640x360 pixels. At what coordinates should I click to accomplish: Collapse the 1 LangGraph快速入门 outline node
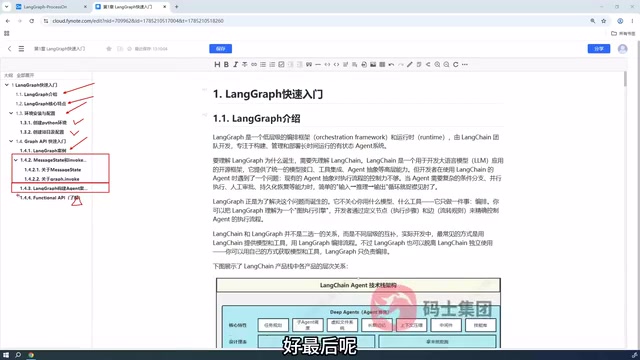click(x=7, y=85)
